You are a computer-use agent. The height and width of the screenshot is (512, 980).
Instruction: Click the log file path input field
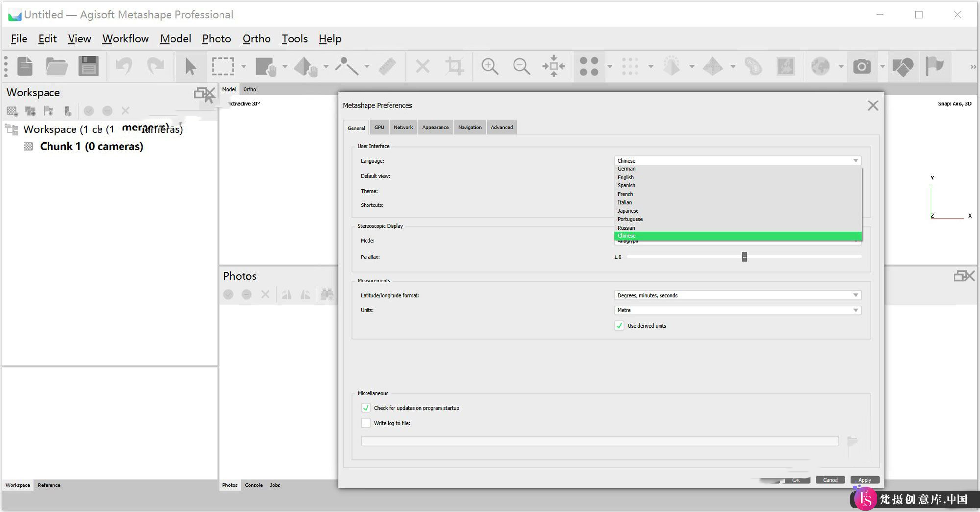point(600,441)
